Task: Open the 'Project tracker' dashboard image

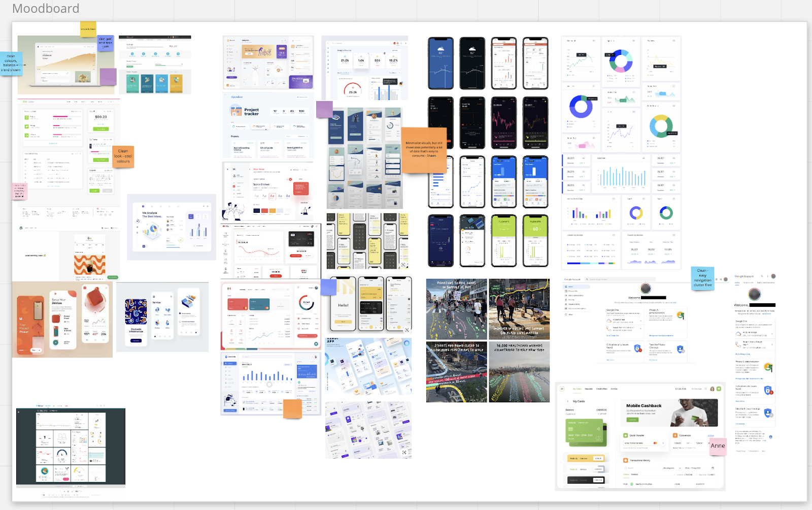Action: pos(268,126)
